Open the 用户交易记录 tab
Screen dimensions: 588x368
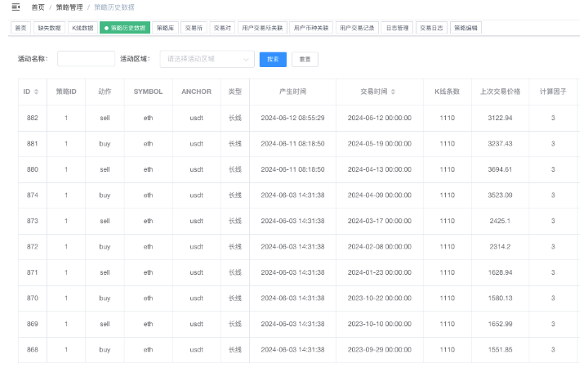point(357,28)
